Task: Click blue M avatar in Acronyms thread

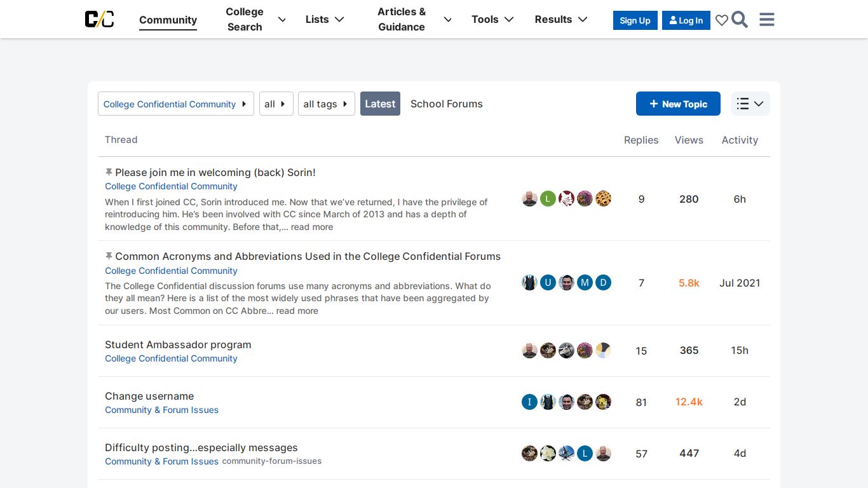Action: click(585, 283)
